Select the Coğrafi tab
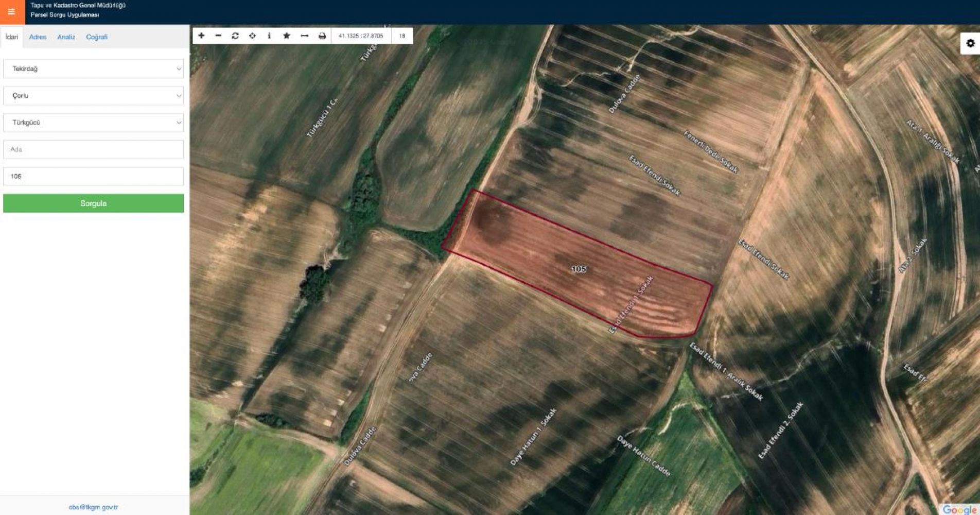The image size is (980, 515). coord(97,37)
